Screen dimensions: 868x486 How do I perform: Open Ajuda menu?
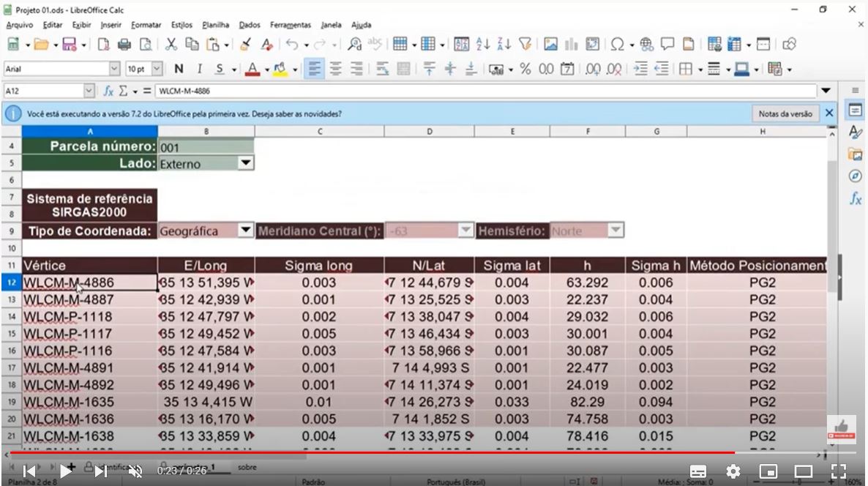pos(362,25)
